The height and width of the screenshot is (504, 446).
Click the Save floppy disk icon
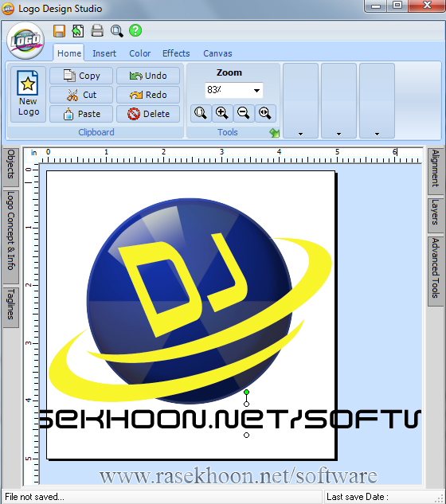click(59, 31)
